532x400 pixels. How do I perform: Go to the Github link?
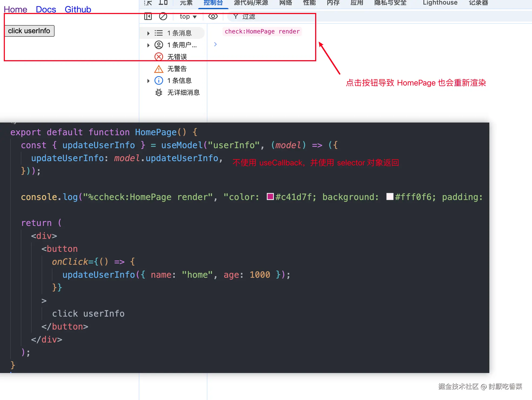pyautogui.click(x=78, y=9)
